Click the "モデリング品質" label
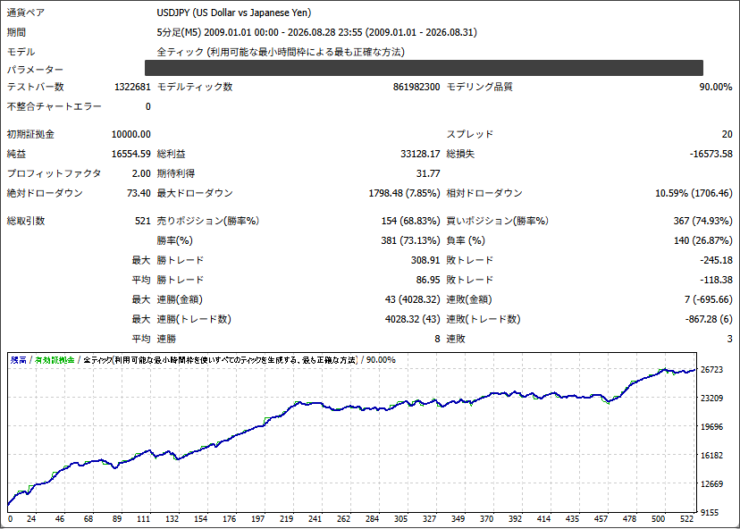The image size is (740, 529). click(479, 87)
